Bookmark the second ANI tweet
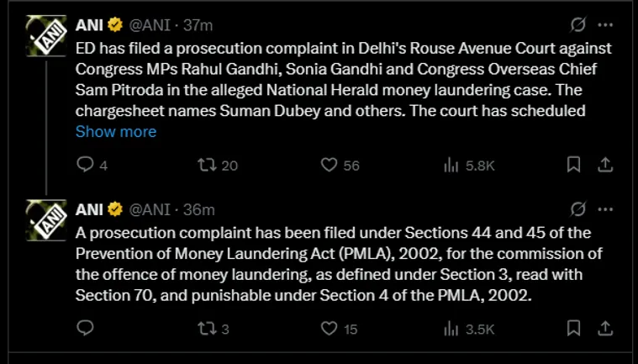This screenshot has height=364, width=638. pyautogui.click(x=574, y=328)
